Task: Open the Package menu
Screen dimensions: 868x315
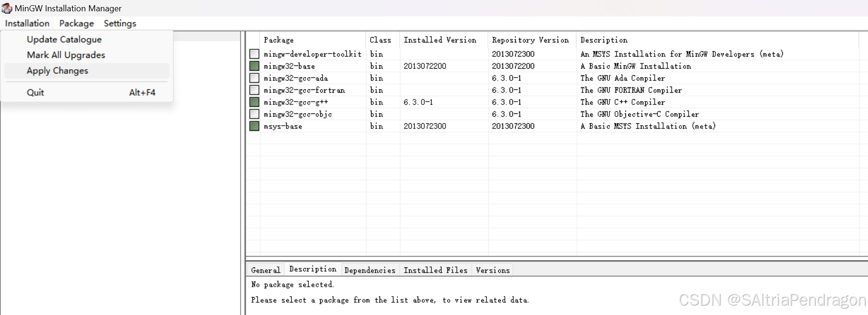Action: coord(76,23)
